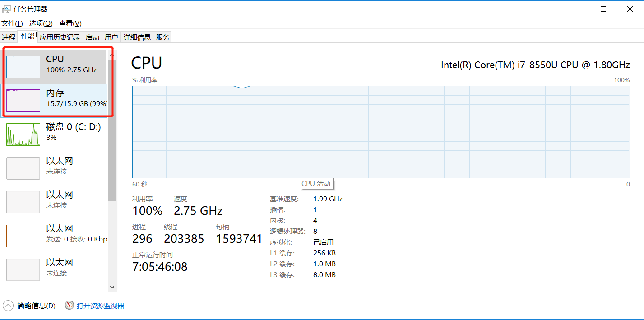Switch to the 服务 tab
The width and height of the screenshot is (644, 320).
pos(163,37)
